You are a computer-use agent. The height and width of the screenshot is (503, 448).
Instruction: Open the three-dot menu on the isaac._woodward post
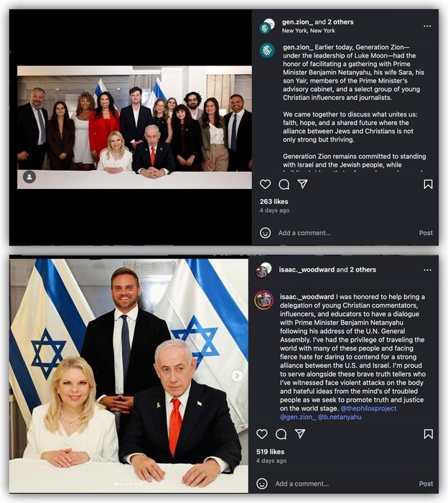[427, 270]
